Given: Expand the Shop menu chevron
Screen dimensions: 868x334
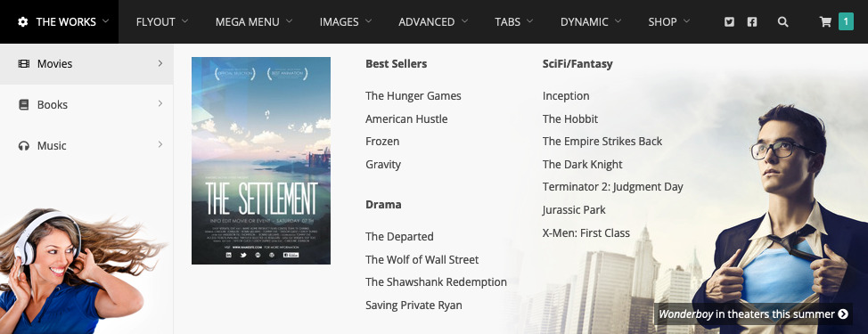Looking at the screenshot, I should coord(687,21).
